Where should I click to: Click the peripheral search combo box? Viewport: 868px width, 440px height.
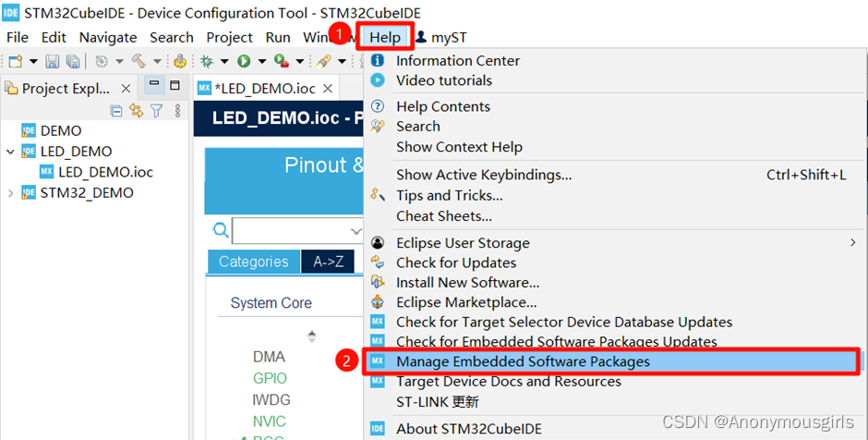[x=298, y=230]
